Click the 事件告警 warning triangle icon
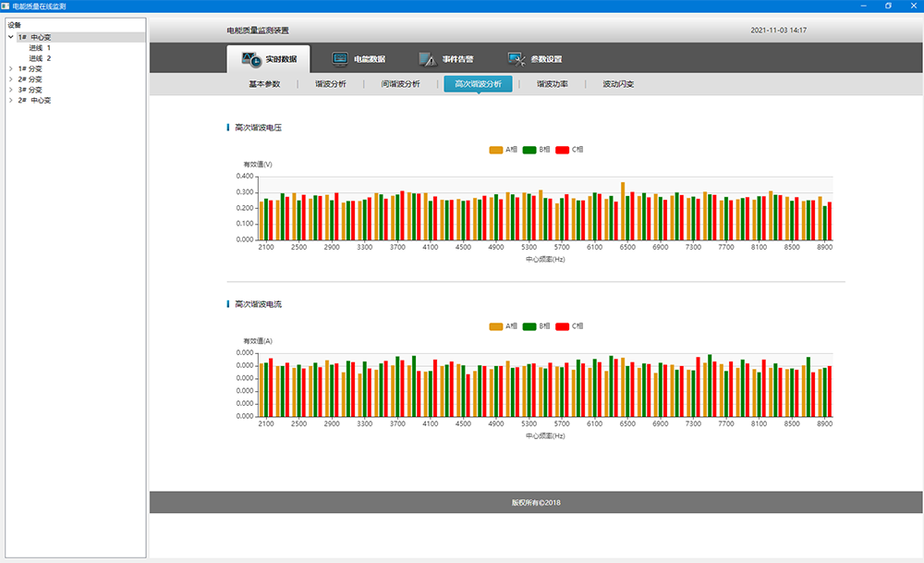Screen dimensions: 924x563 point(427,59)
